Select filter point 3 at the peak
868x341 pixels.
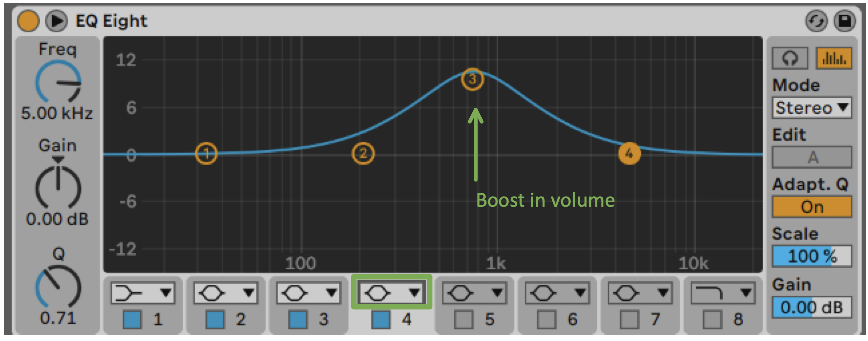(x=472, y=79)
